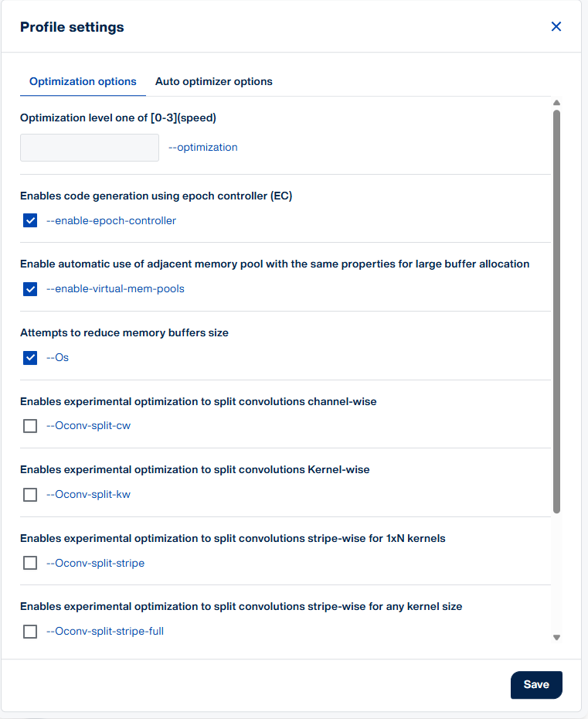Enable the Oconv-split-kw checkbox
The width and height of the screenshot is (588, 719).
pyautogui.click(x=30, y=495)
